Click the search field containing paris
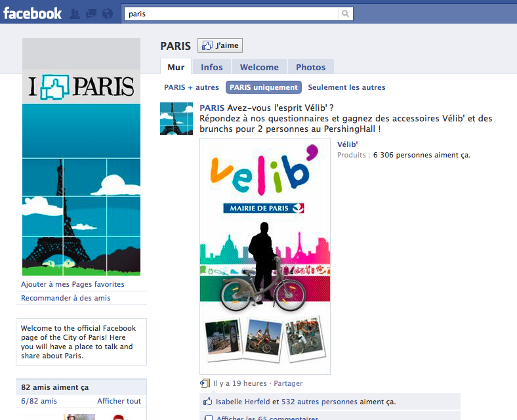Screen dimensions: 517x420 (x=231, y=14)
